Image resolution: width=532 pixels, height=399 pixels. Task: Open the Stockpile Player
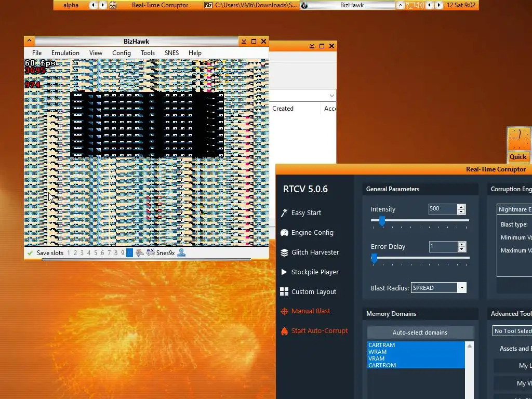coord(310,272)
